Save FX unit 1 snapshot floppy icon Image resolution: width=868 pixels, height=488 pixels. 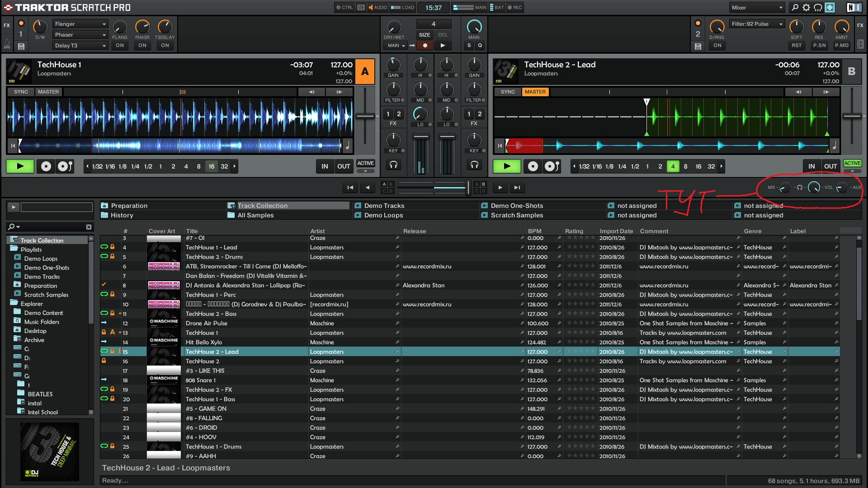tap(21, 46)
